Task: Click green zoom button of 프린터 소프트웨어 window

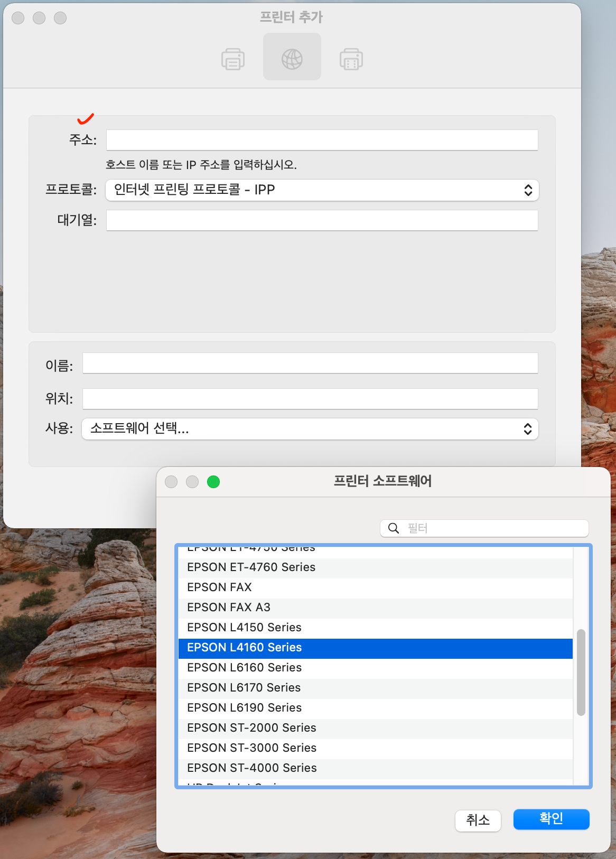Action: click(213, 482)
